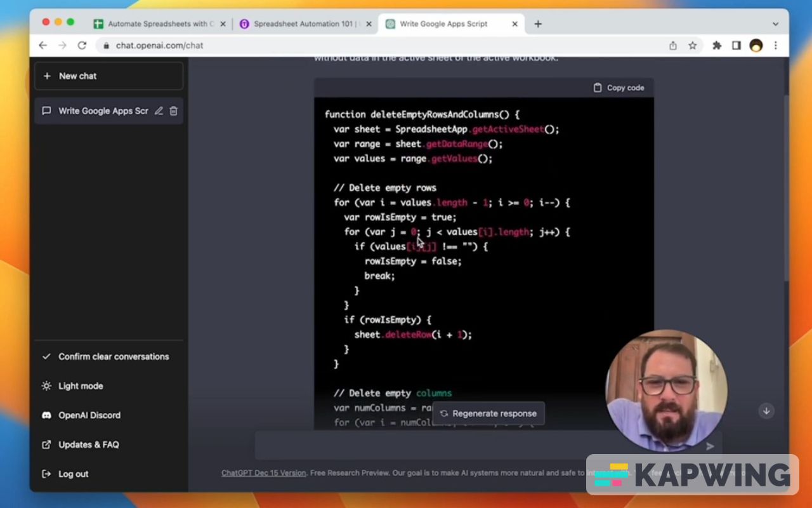Switch to Light mode
The image size is (812, 508).
pos(109,386)
